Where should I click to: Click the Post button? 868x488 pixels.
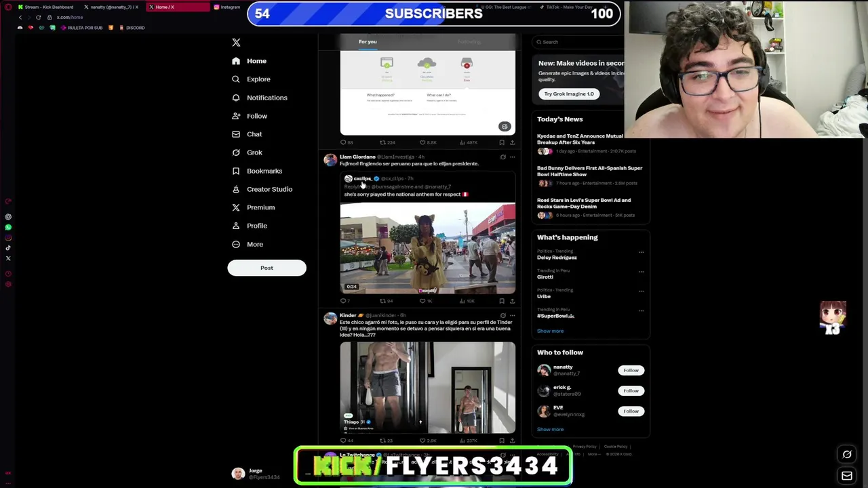[x=267, y=268]
